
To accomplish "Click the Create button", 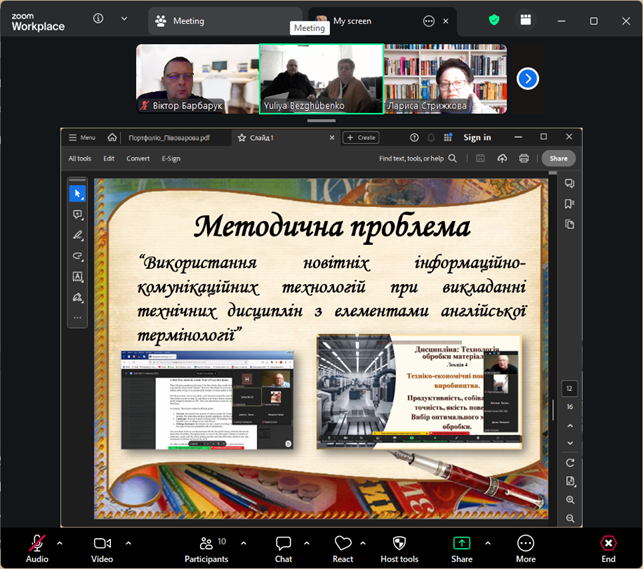I will [x=361, y=138].
